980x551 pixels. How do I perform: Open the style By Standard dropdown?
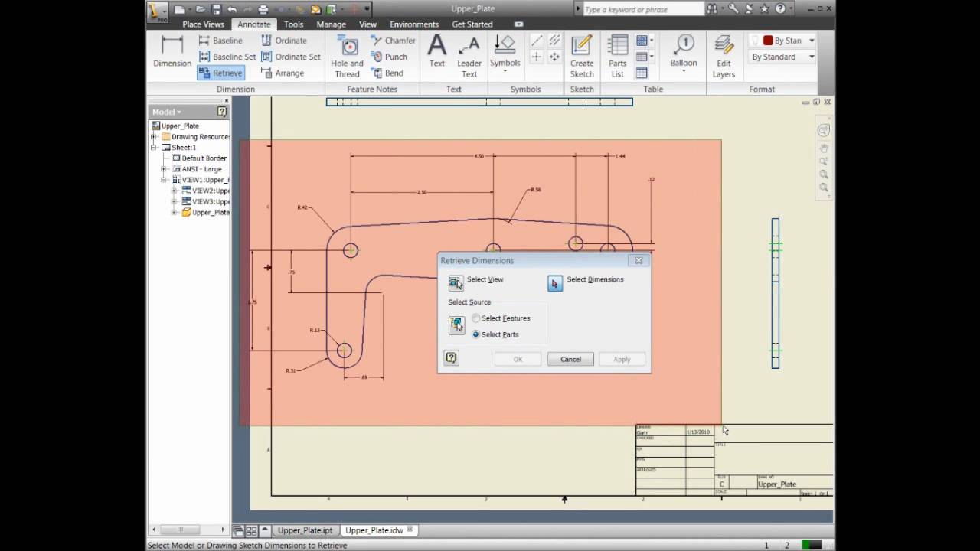(812, 57)
